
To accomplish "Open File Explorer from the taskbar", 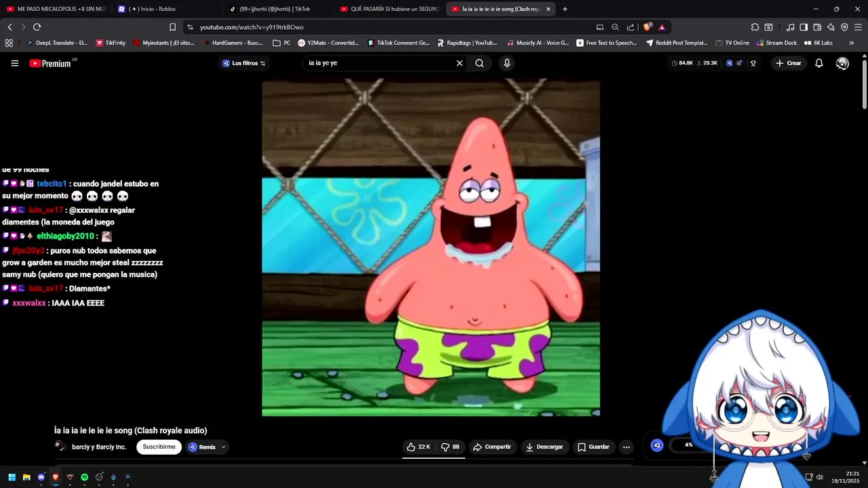I will [x=26, y=477].
